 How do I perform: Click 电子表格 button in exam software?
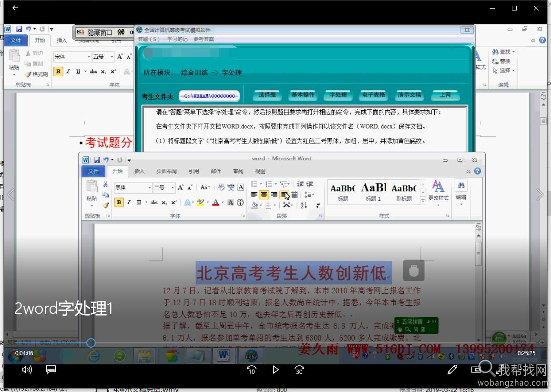point(374,95)
